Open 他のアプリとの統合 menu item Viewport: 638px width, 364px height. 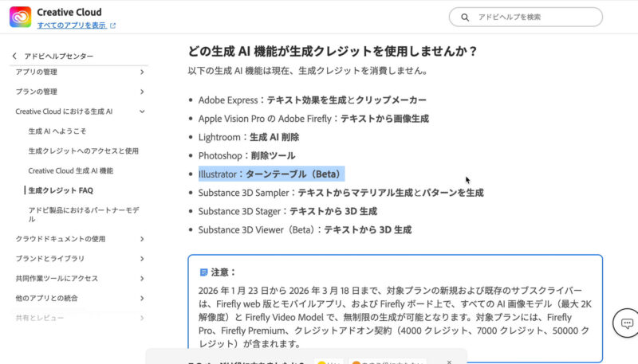point(46,298)
